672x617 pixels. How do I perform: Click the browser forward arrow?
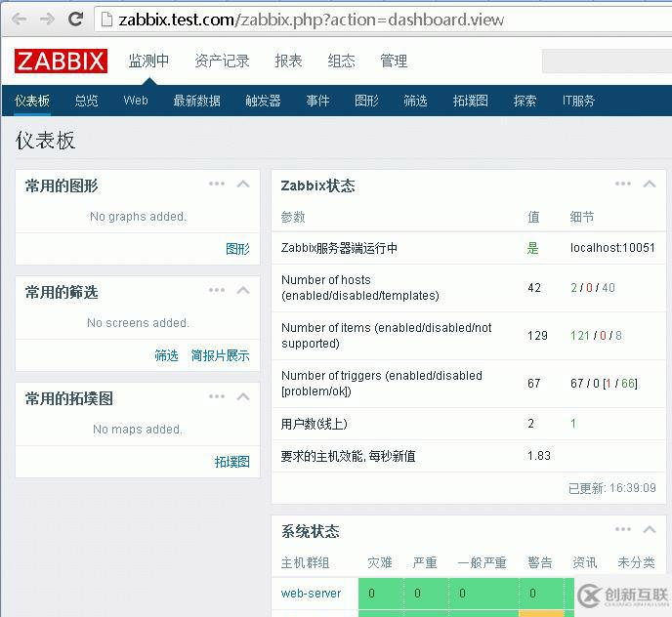(47, 19)
